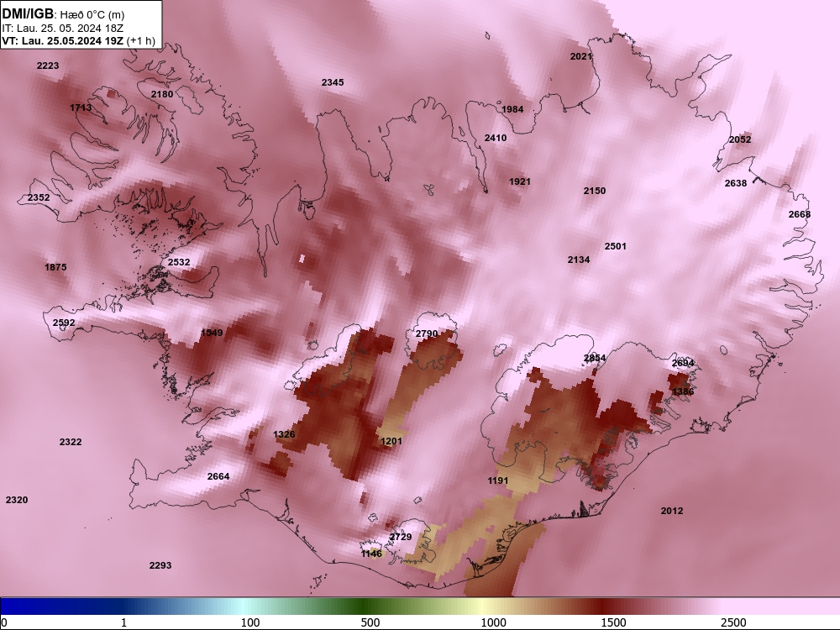
Task: Click the value 1875 on the map
Action: 55,267
